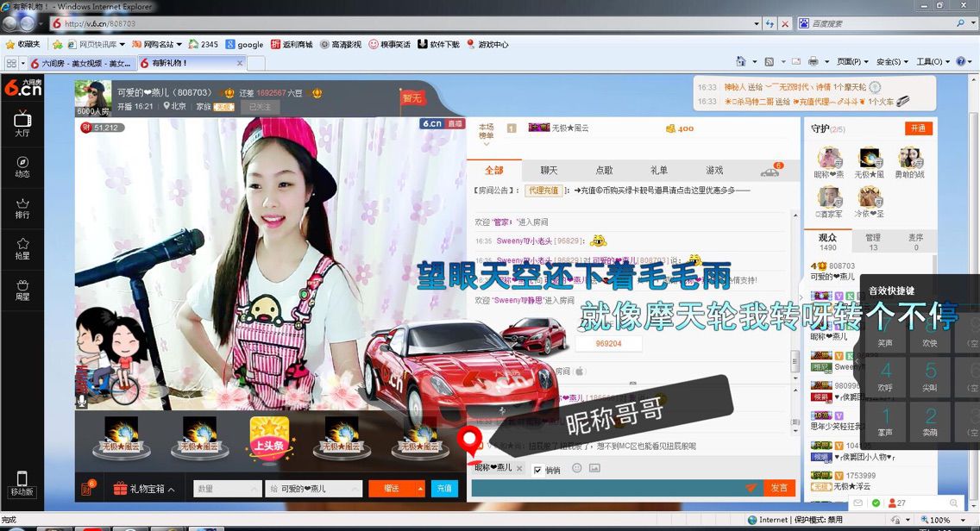
Task: Open the red packet icon beside 礼物宝箱
Action: (x=87, y=488)
